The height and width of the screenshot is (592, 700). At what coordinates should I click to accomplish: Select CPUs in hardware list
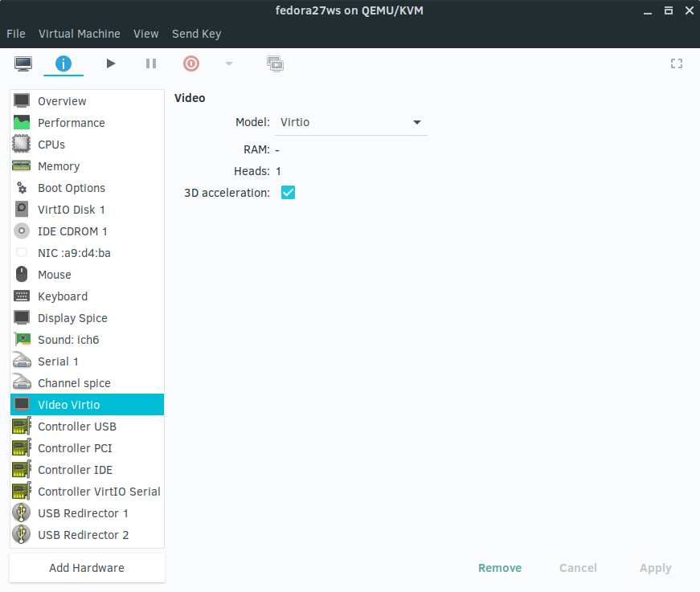tap(87, 145)
